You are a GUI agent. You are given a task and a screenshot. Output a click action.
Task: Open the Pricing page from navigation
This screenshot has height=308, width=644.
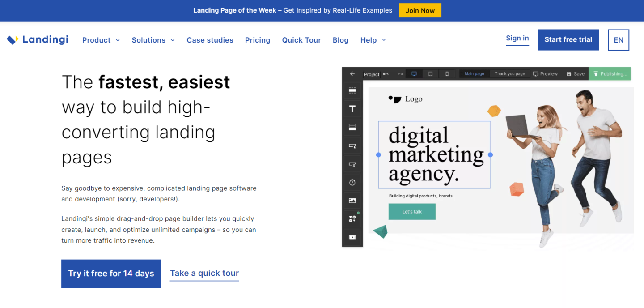click(x=258, y=40)
